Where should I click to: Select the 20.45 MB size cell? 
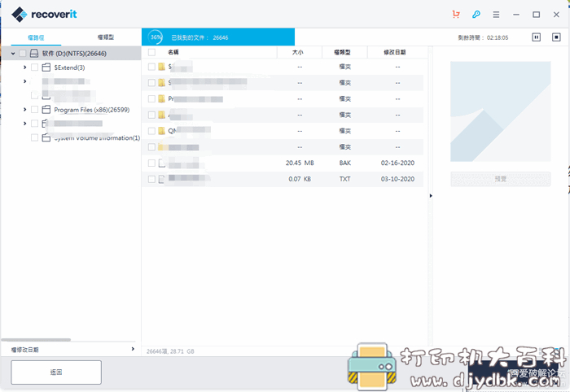(x=300, y=163)
